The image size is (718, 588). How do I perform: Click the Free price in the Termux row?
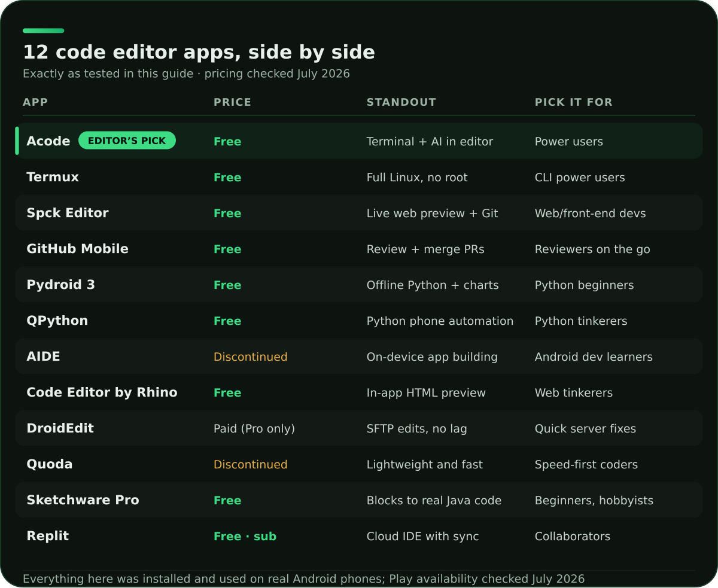pyautogui.click(x=227, y=178)
